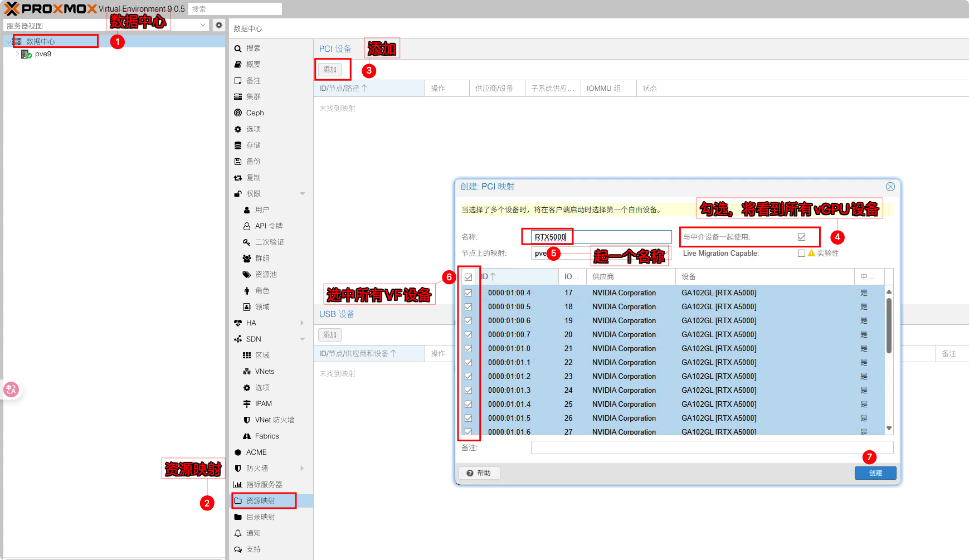Screen dimensions: 969x560
Task: Open datacenter 选项 gear icon
Action: (238, 129)
